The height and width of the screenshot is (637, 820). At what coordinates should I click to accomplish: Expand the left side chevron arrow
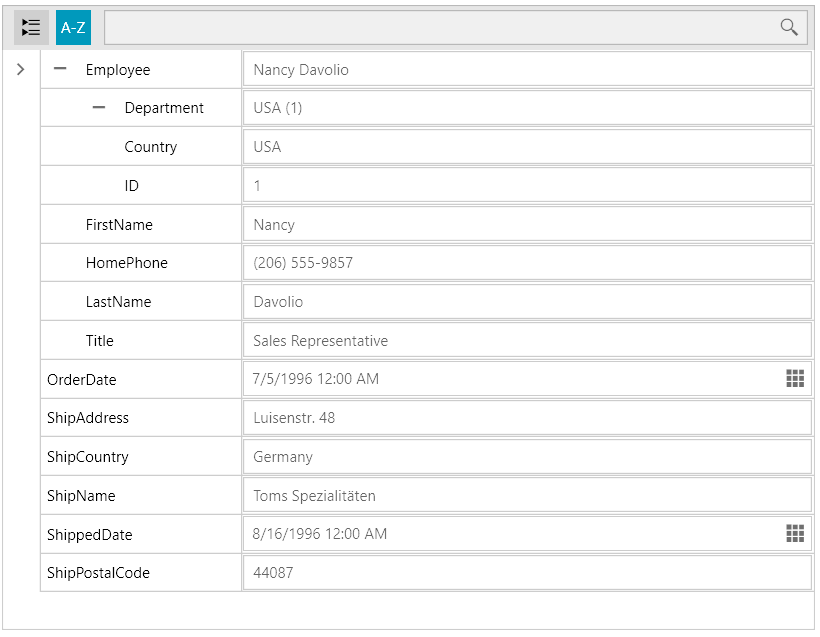tap(20, 68)
